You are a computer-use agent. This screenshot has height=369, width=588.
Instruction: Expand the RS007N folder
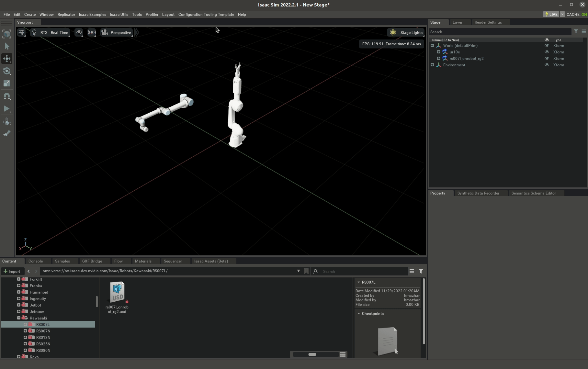(x=25, y=331)
